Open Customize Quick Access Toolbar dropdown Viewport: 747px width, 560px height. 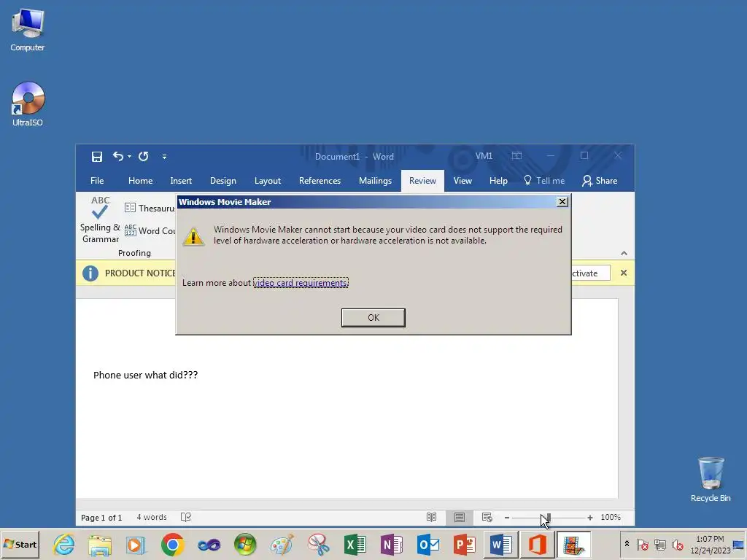(x=164, y=157)
